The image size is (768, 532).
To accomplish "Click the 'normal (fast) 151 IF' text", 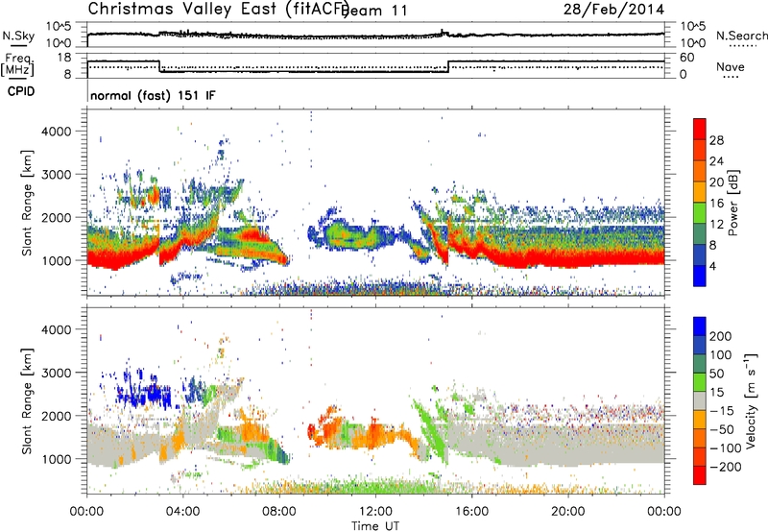I will [x=153, y=95].
